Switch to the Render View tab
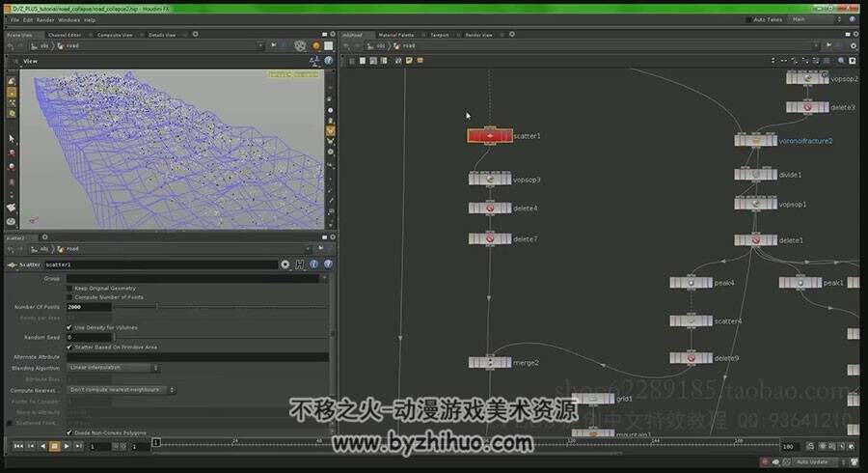 478,35
